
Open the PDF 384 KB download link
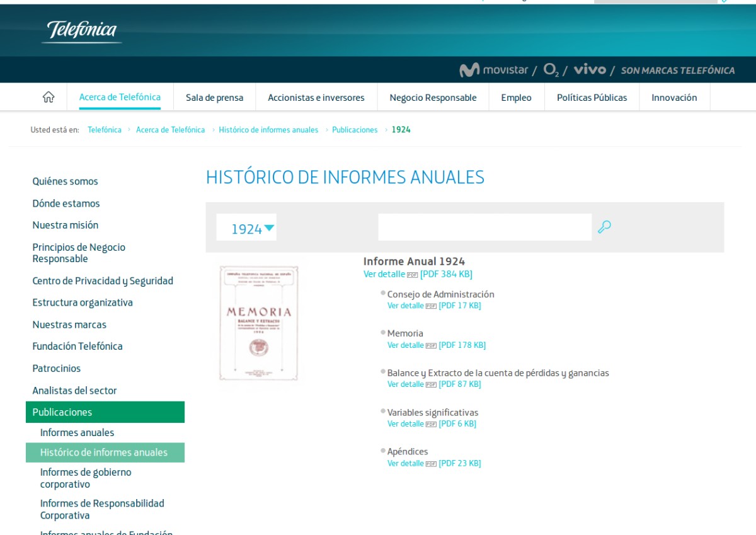tap(447, 274)
